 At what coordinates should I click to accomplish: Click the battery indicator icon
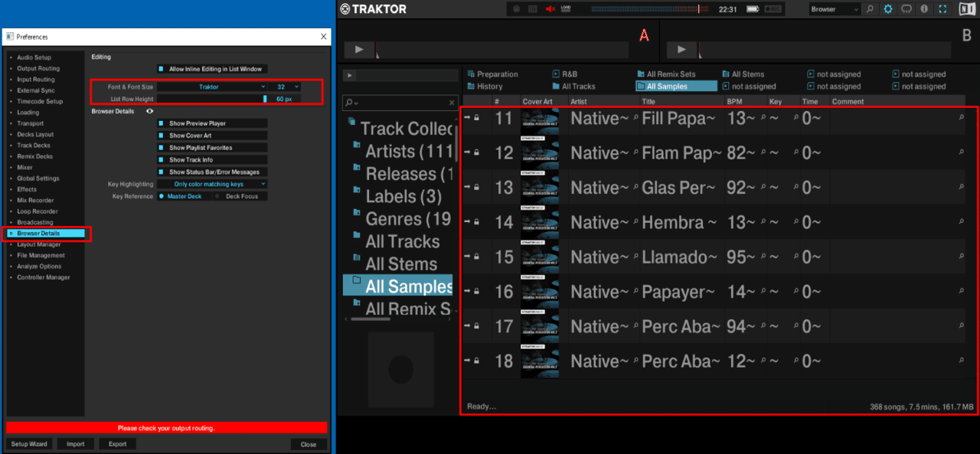click(x=753, y=9)
